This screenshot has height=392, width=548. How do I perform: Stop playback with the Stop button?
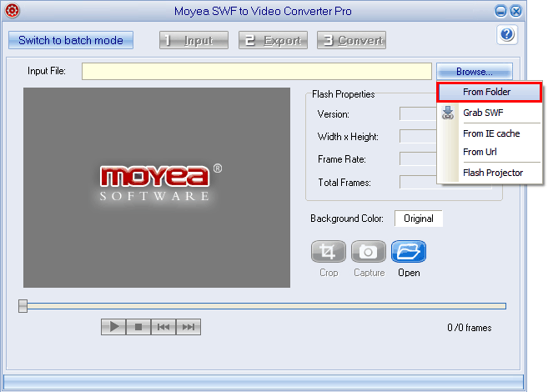pos(138,327)
